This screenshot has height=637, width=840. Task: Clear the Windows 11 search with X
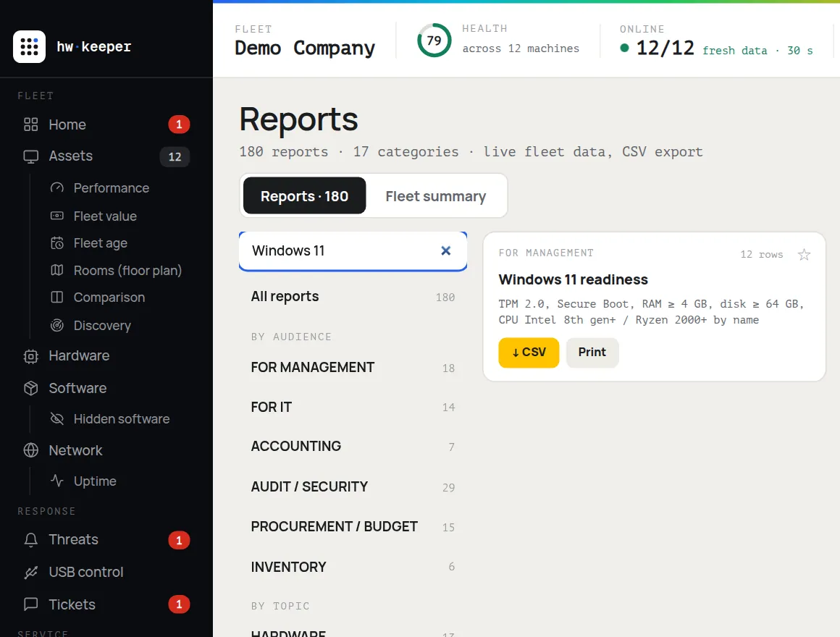[x=446, y=250]
